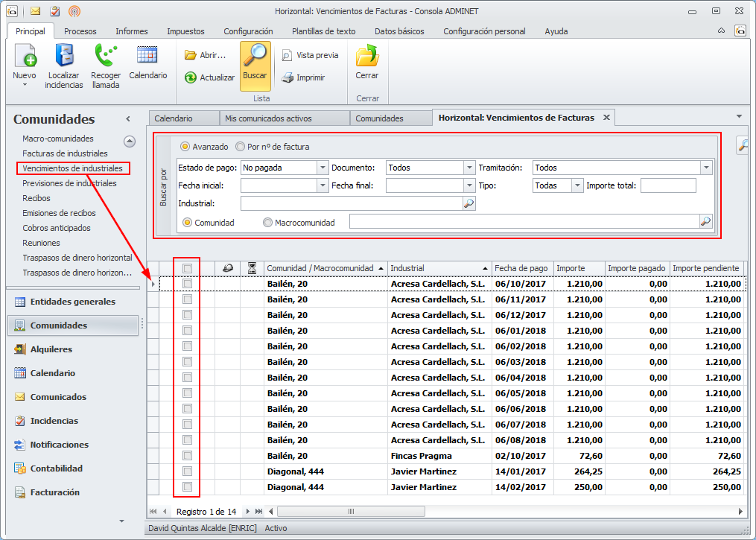Open Localizar incidencias tool
The height and width of the screenshot is (540, 756).
click(63, 57)
